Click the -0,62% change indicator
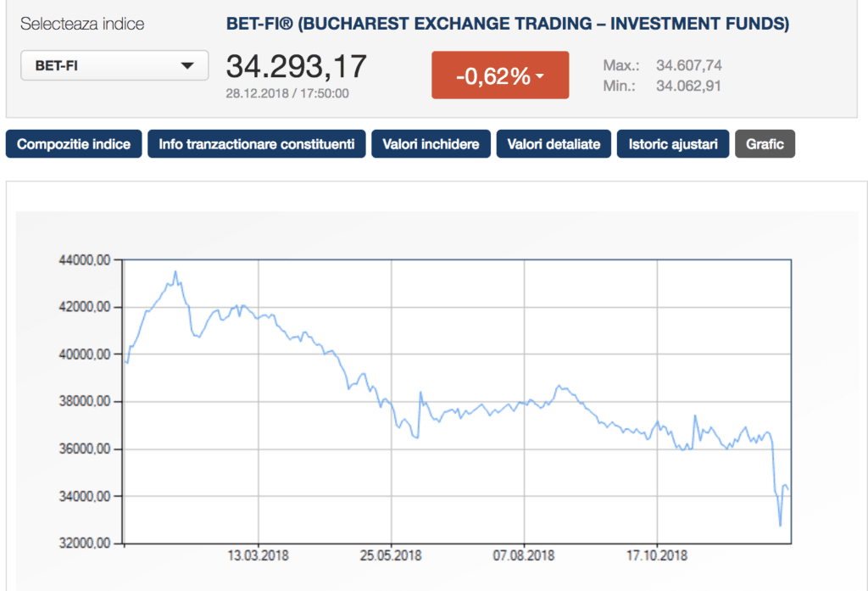 (x=500, y=75)
